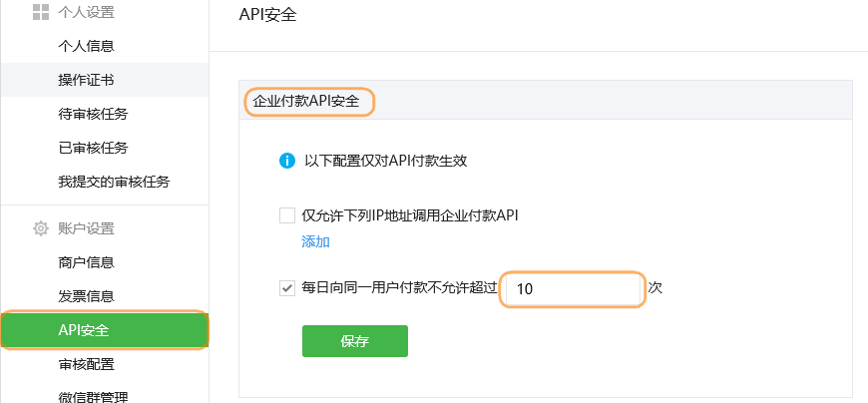The height and width of the screenshot is (403, 868).
Task: Click the green 保存 button
Action: 355,341
